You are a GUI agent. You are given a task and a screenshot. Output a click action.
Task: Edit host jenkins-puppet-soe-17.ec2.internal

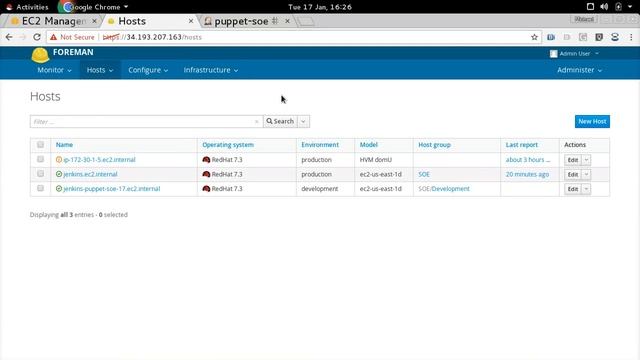pyautogui.click(x=573, y=189)
